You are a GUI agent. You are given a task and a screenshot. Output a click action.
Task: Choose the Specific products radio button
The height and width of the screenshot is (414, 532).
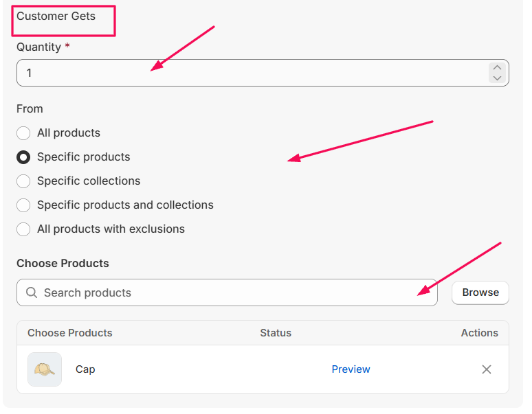[23, 157]
